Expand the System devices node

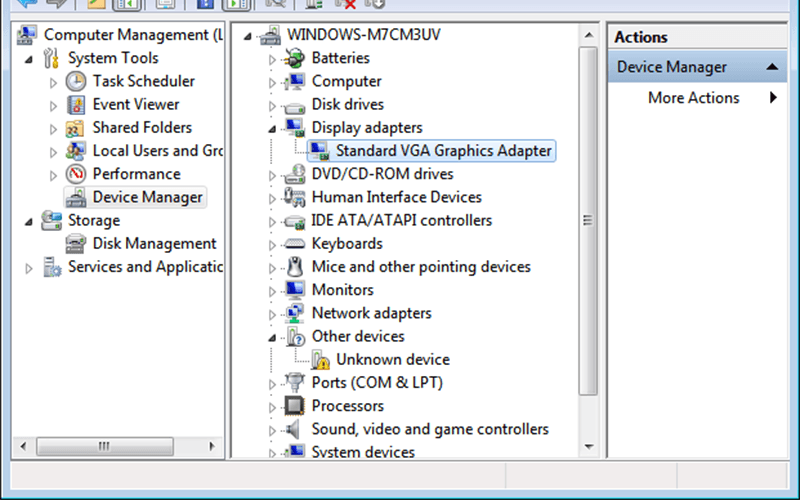(x=272, y=454)
